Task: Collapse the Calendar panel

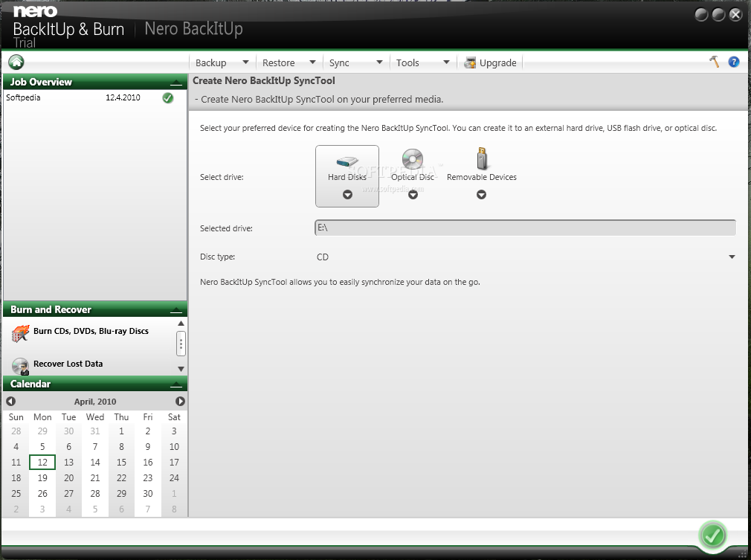Action: (175, 384)
